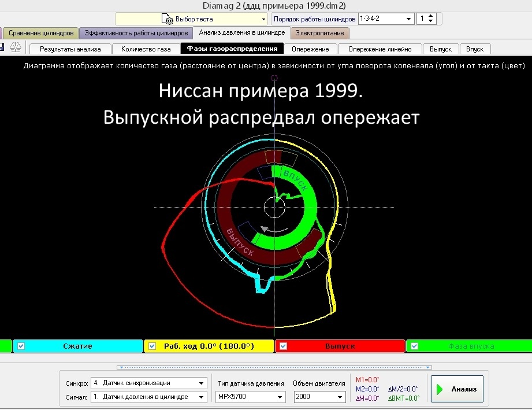Click the Анализ button
The image size is (532, 410).
tap(457, 389)
